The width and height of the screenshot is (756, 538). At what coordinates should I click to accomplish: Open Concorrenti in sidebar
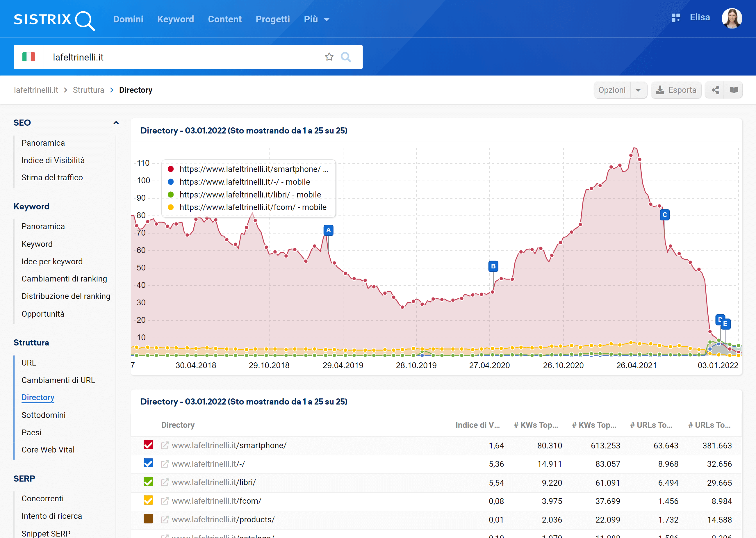pos(42,498)
